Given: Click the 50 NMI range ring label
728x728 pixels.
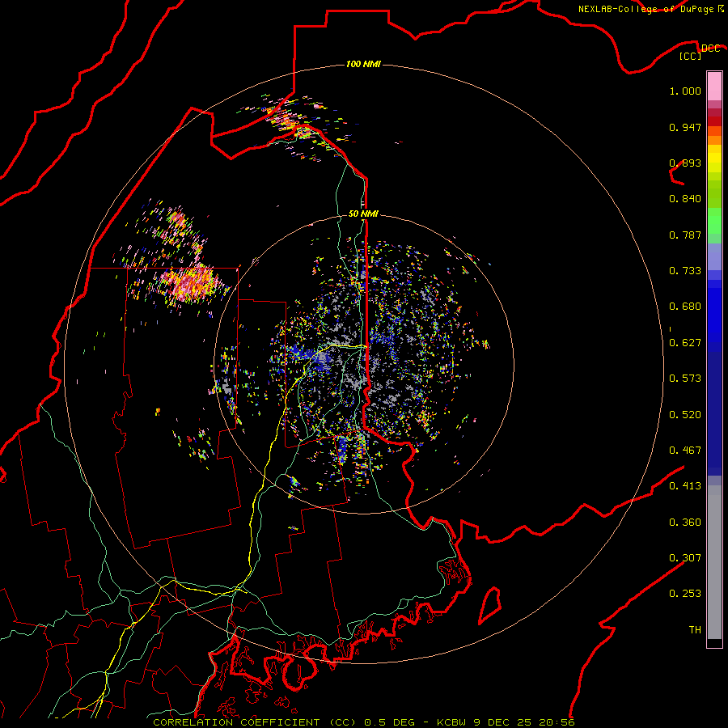Looking at the screenshot, I should (363, 214).
